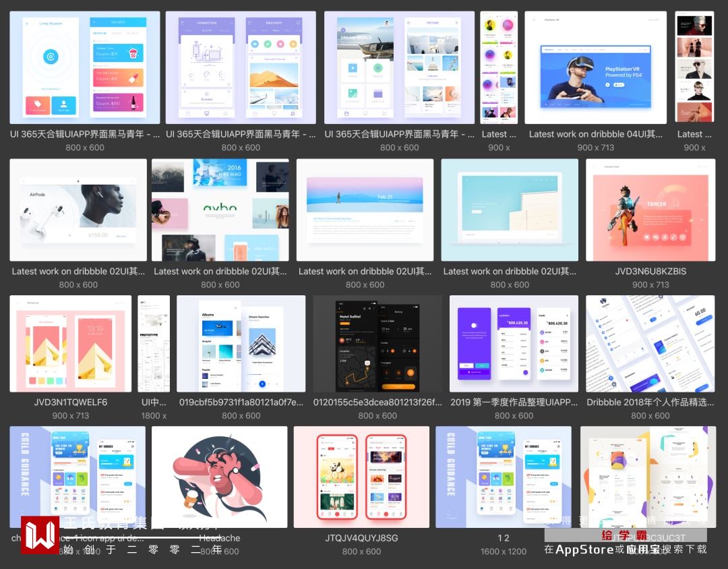This screenshot has height=569, width=728.
Task: Select the narrow Prototype wireframe thumbnail
Action: tap(154, 344)
